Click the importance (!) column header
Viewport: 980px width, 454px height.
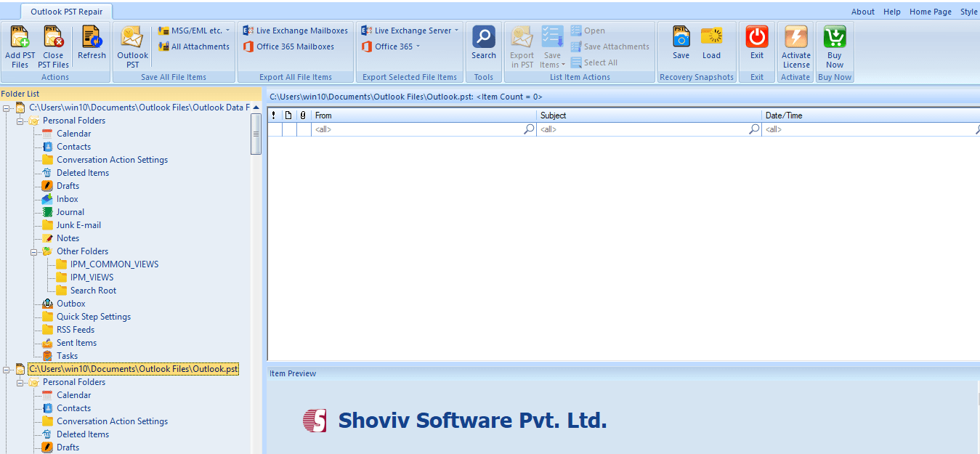click(274, 115)
